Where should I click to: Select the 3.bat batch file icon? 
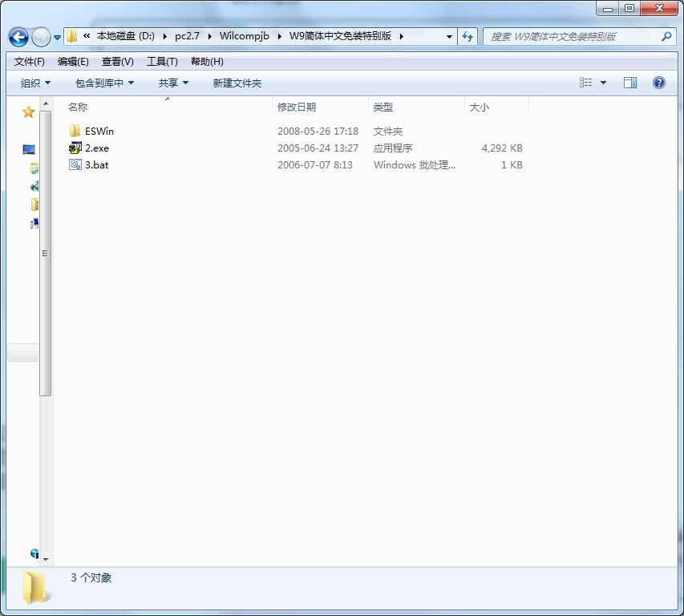[75, 164]
